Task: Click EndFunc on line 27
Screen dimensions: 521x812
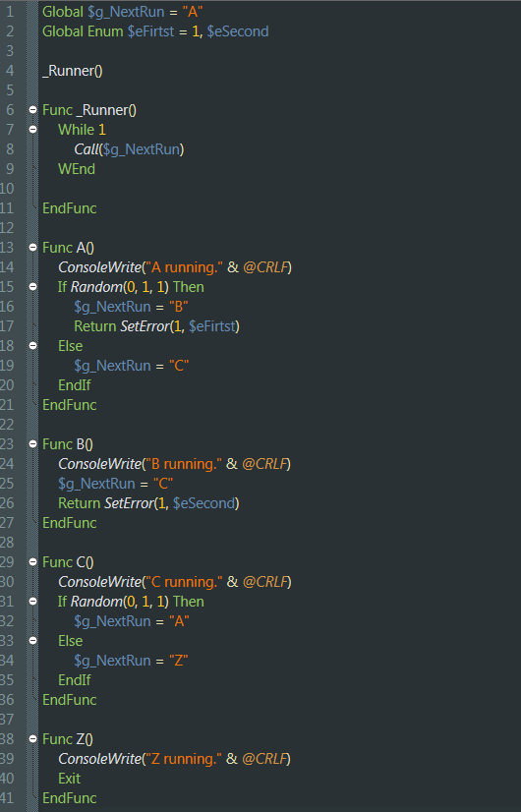Action: (x=70, y=523)
